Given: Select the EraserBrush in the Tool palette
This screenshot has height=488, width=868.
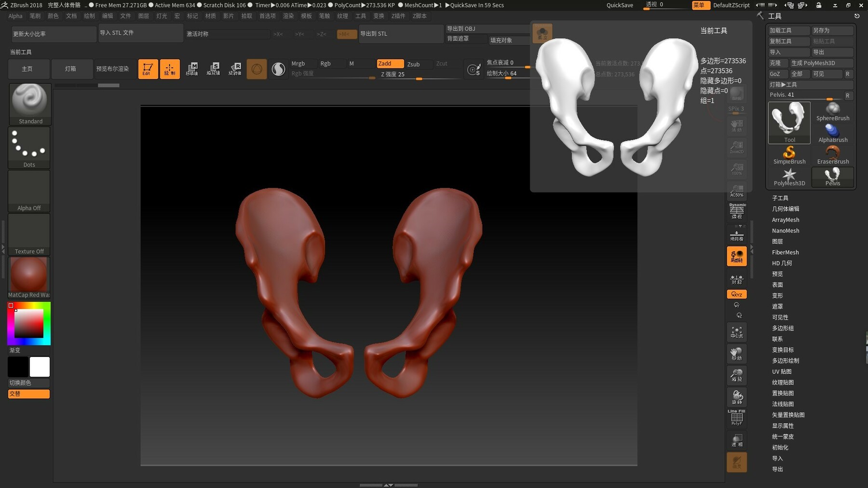Looking at the screenshot, I should (x=833, y=154).
